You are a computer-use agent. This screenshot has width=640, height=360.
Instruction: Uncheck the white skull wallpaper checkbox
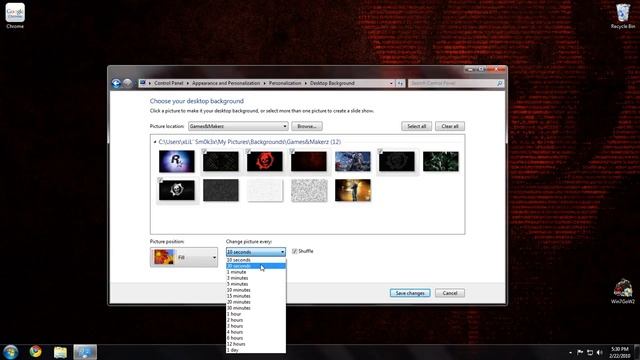pyautogui.click(x=160, y=180)
